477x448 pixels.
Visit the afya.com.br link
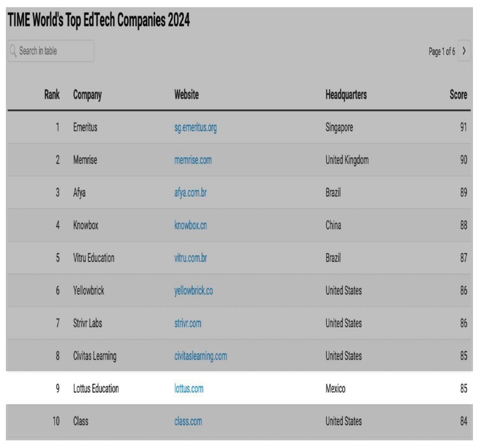[190, 193]
